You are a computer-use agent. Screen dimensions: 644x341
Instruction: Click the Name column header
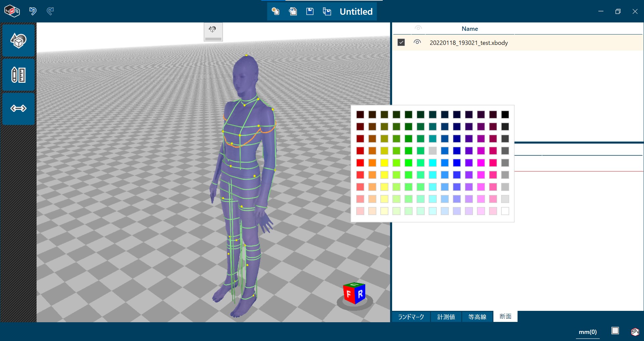[x=470, y=29]
